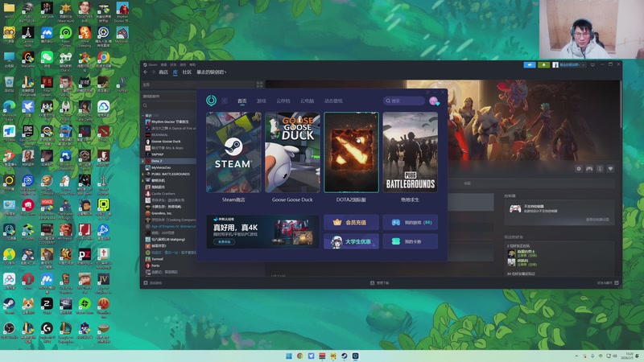Click Steam announcements megaphone button

pyautogui.click(x=530, y=65)
